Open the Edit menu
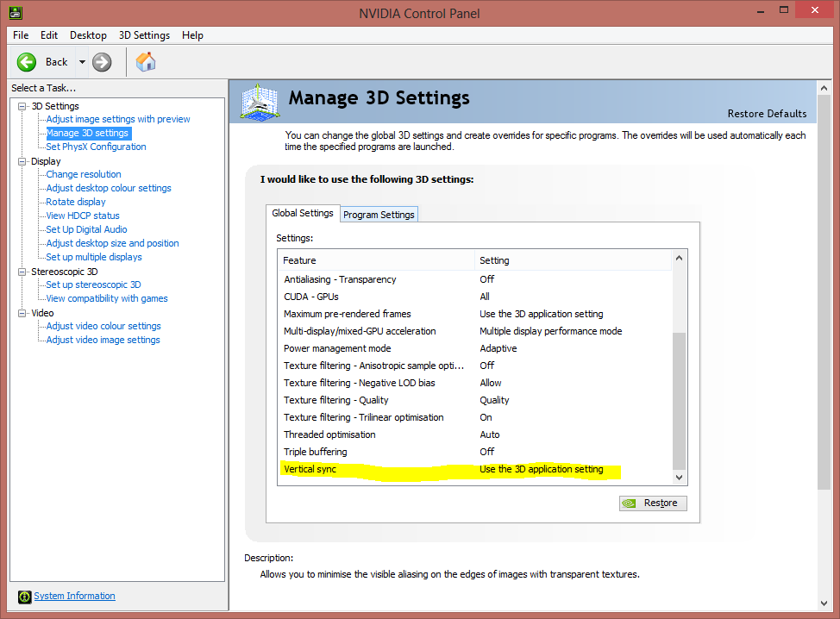 pos(49,35)
